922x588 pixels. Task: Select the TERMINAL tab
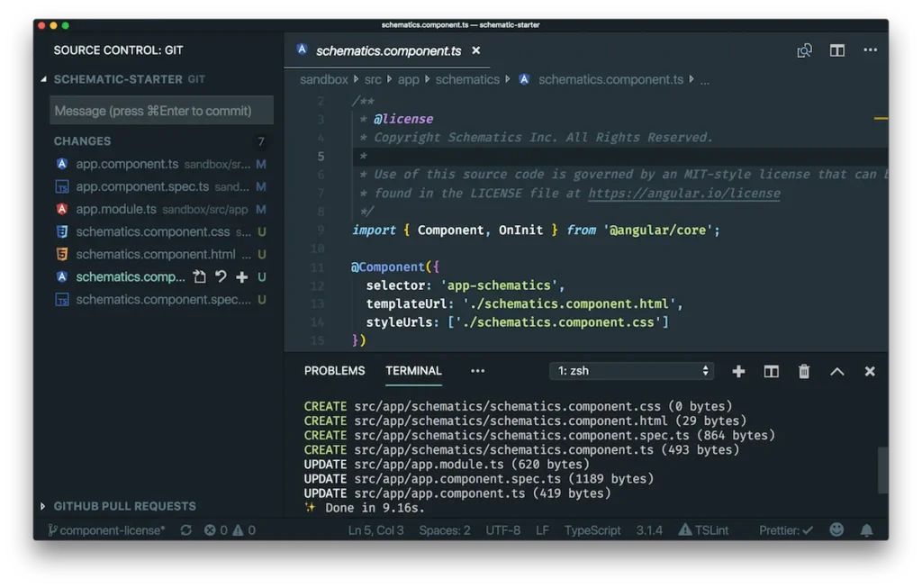click(x=413, y=371)
